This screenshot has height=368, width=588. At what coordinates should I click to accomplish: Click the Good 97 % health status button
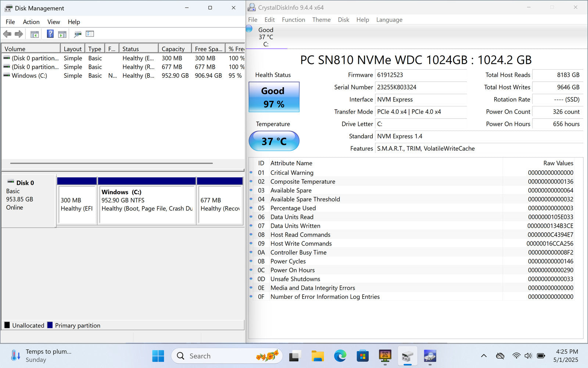[274, 97]
